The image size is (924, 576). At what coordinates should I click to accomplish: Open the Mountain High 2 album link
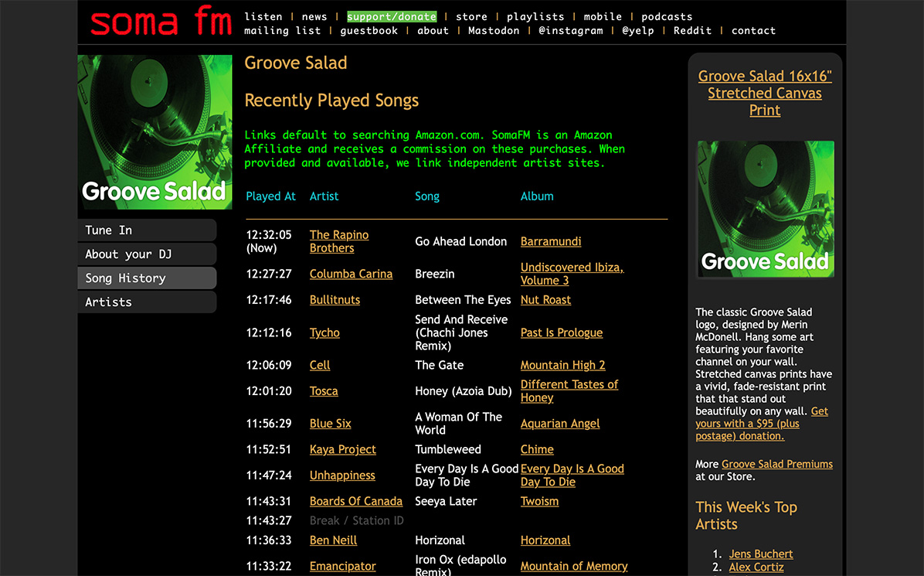tap(562, 365)
